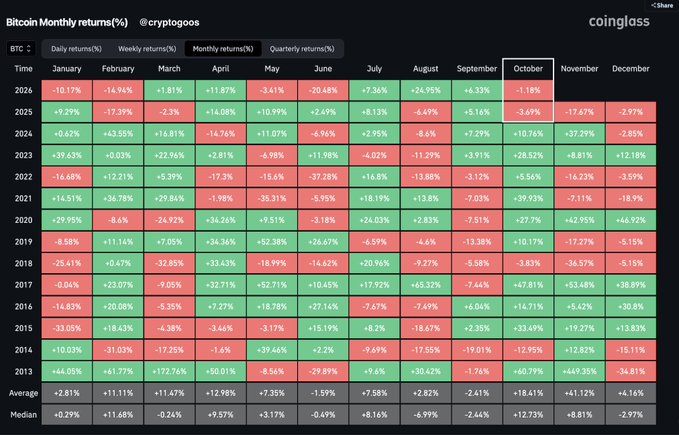Switch to Quarterly returns(%) tab
679x435 pixels.
[x=302, y=48]
